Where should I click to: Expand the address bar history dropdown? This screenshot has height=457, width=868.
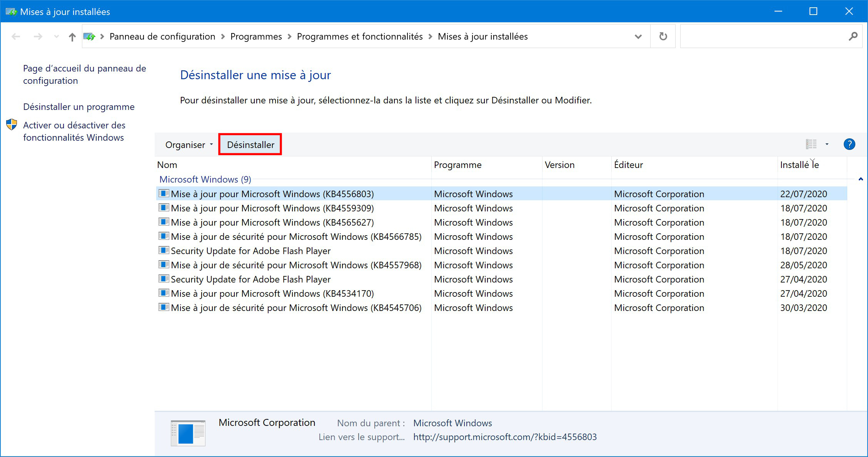(638, 37)
